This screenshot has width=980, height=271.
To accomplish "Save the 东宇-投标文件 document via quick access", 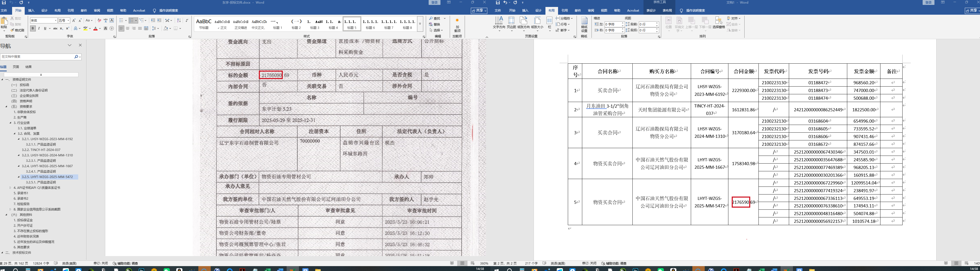I will pyautogui.click(x=3, y=3).
